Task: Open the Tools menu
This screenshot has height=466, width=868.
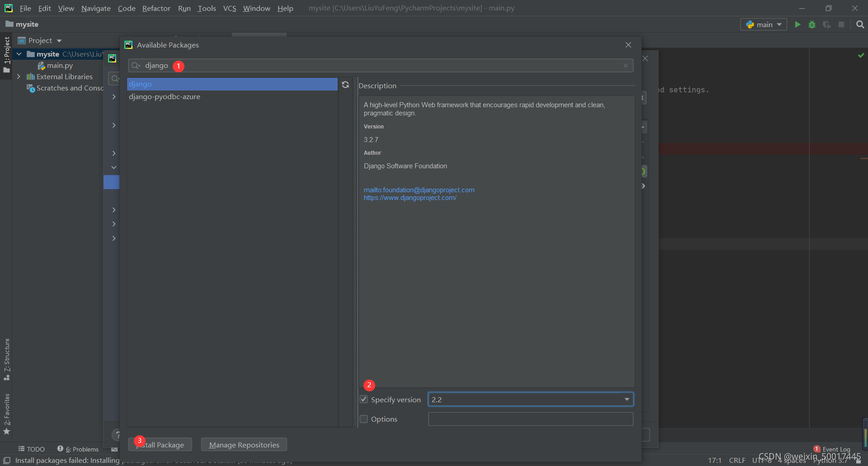Action: coord(207,8)
